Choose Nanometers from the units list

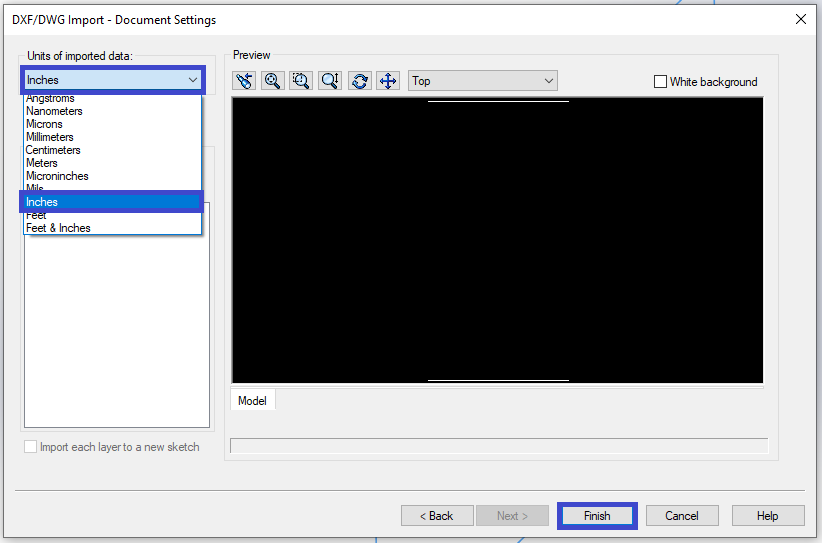pos(112,111)
